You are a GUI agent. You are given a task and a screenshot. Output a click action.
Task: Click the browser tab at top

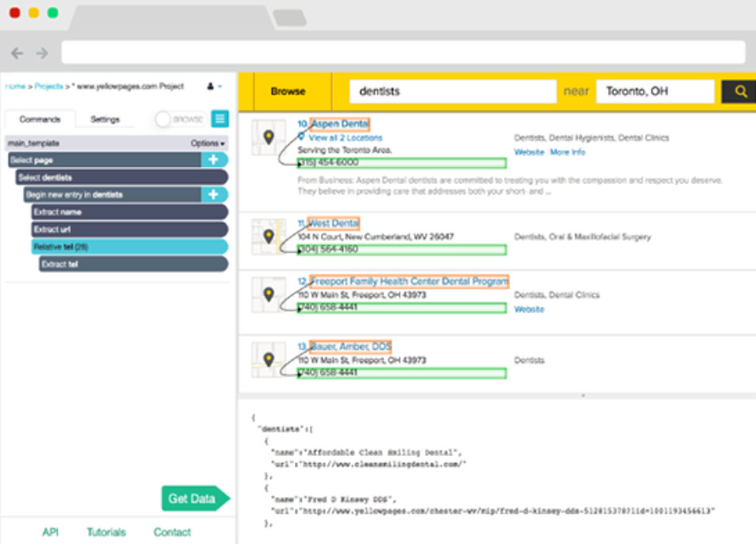click(171, 18)
